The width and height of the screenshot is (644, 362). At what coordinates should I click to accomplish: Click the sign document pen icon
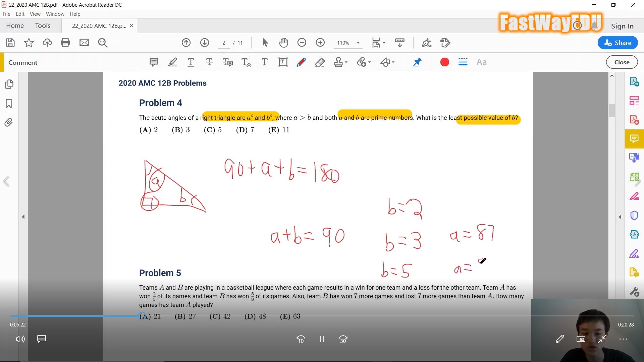click(x=427, y=43)
